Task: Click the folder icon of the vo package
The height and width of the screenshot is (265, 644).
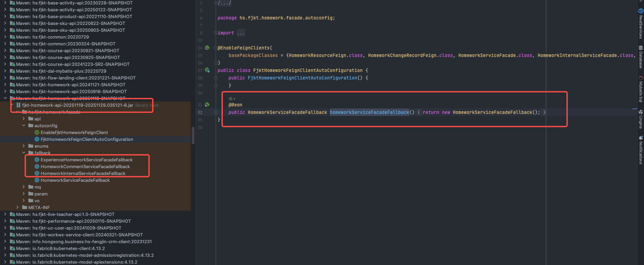Action: 31,201
